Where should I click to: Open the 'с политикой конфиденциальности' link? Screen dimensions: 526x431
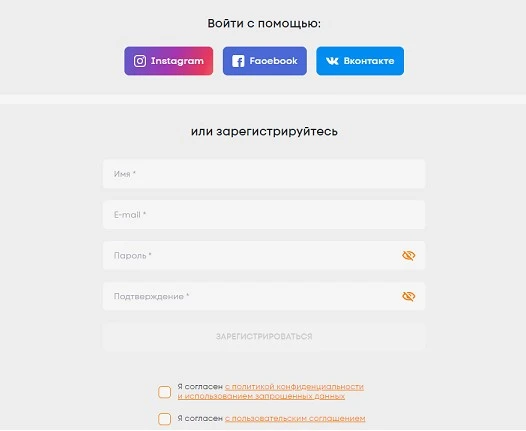(294, 387)
